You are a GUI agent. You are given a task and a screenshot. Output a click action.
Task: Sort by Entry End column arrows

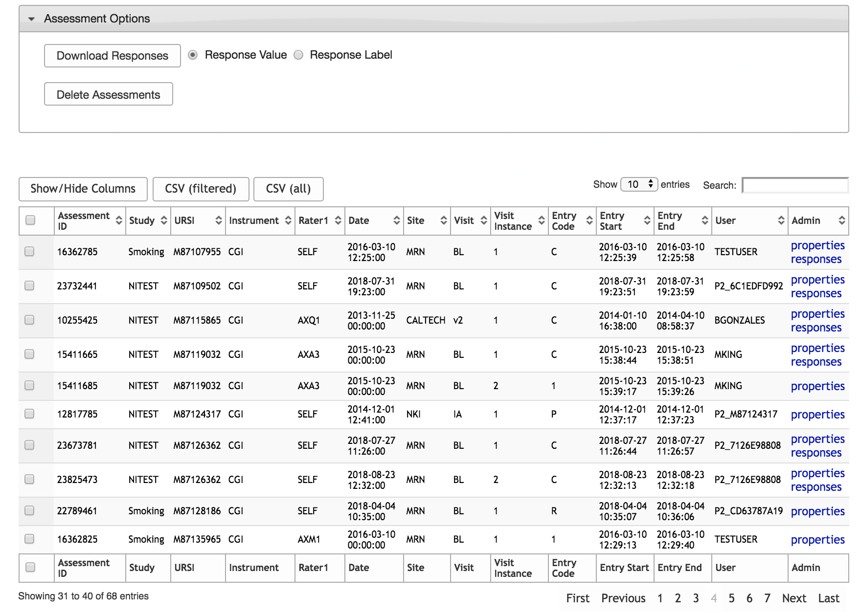point(705,220)
